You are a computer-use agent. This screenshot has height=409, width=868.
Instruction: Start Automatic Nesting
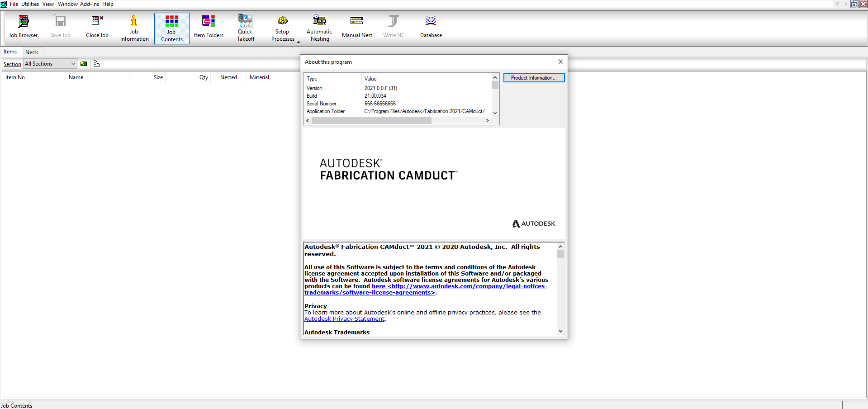(319, 28)
